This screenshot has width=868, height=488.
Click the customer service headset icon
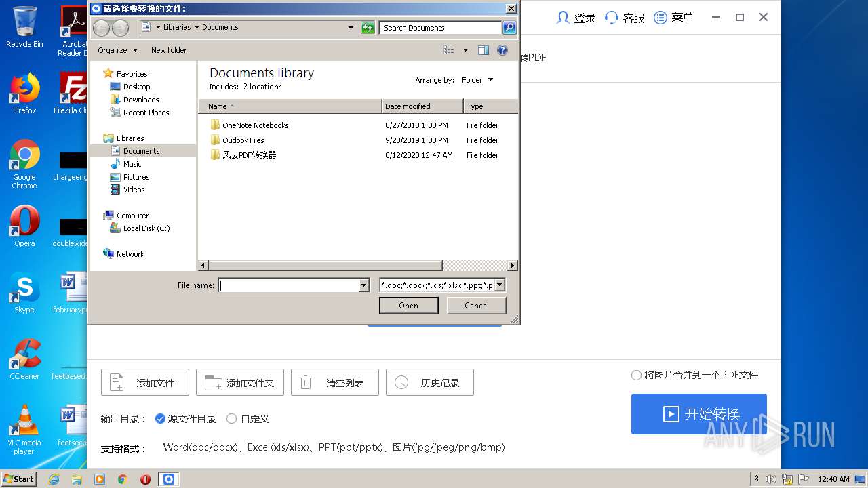[612, 18]
